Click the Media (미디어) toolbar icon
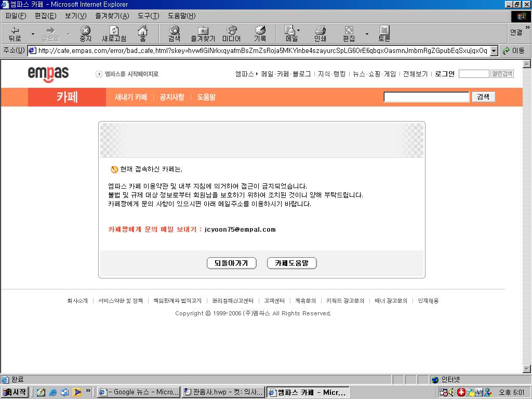 (x=231, y=34)
